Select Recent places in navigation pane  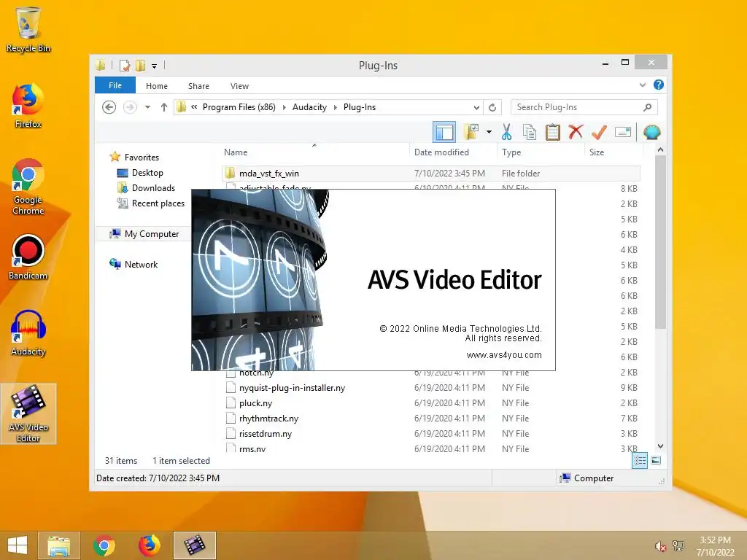click(158, 203)
